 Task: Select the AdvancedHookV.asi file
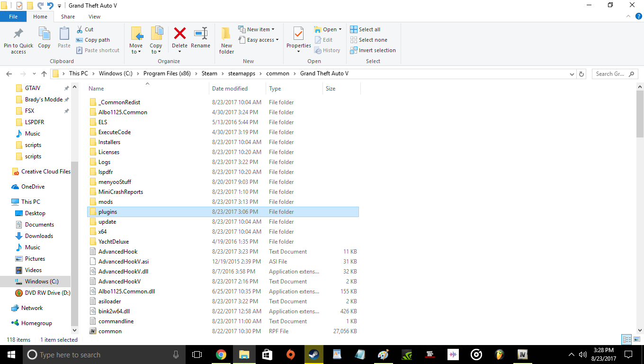pyautogui.click(x=223, y=262)
